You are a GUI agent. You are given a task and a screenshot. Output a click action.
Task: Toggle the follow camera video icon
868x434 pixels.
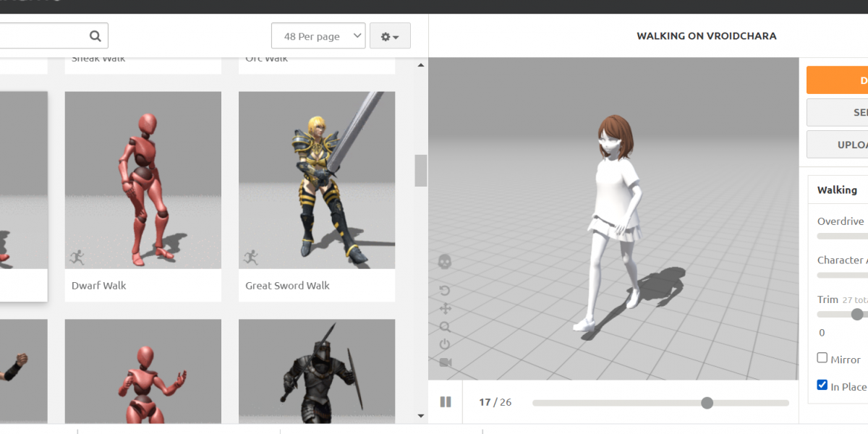coord(445,362)
